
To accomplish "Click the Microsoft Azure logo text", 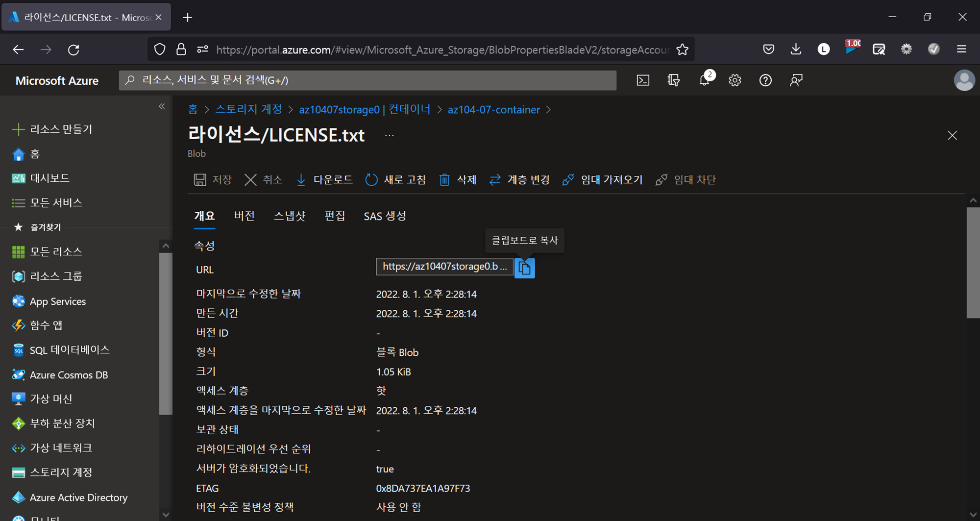I will pos(57,80).
